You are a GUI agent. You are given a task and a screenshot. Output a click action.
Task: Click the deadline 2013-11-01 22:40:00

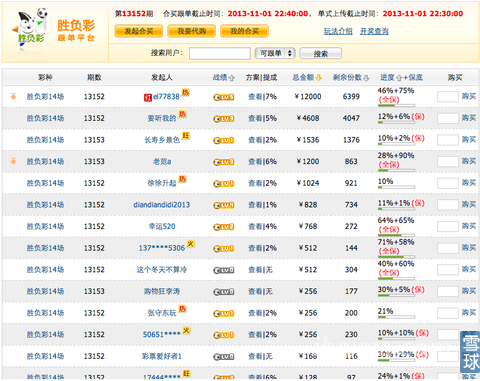(268, 14)
